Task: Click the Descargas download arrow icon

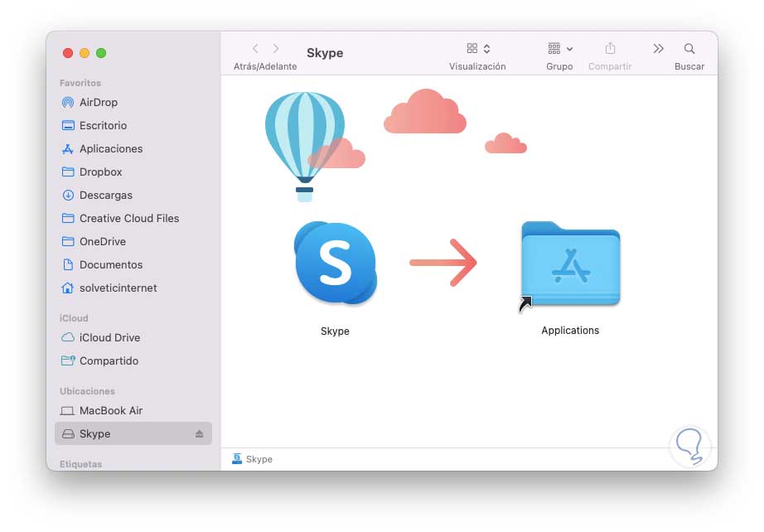Action: pos(68,196)
